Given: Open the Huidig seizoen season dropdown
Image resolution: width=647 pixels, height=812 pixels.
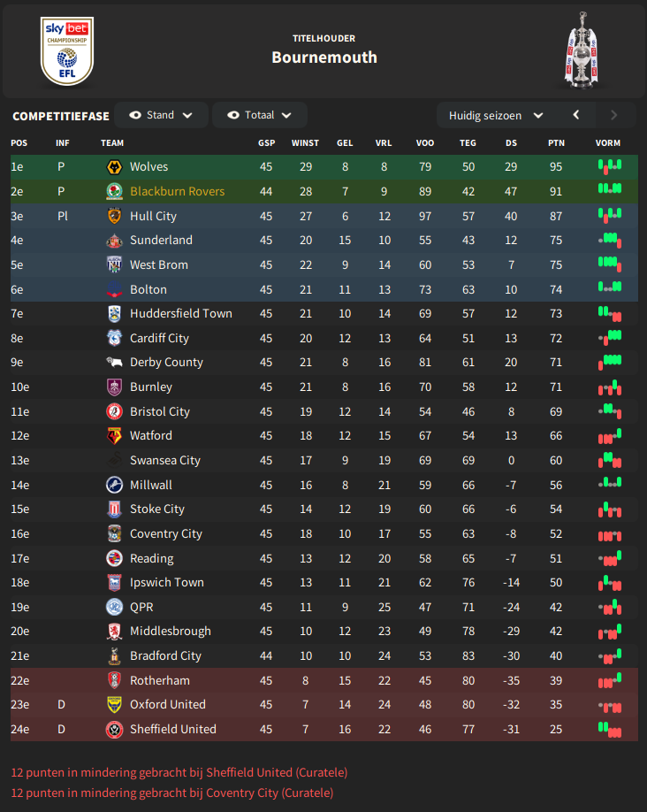Looking at the screenshot, I should (x=496, y=116).
